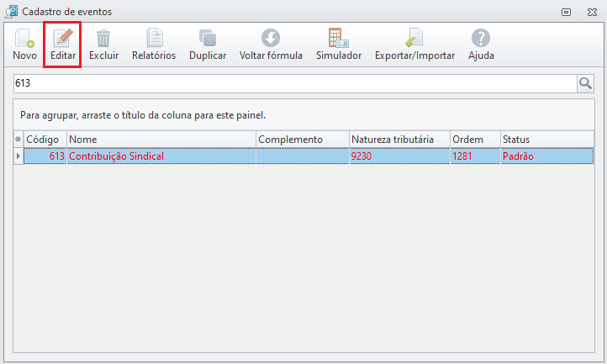Revert formula with Voltar fórmula
Image resolution: width=607 pixels, height=364 pixels.
[x=271, y=45]
